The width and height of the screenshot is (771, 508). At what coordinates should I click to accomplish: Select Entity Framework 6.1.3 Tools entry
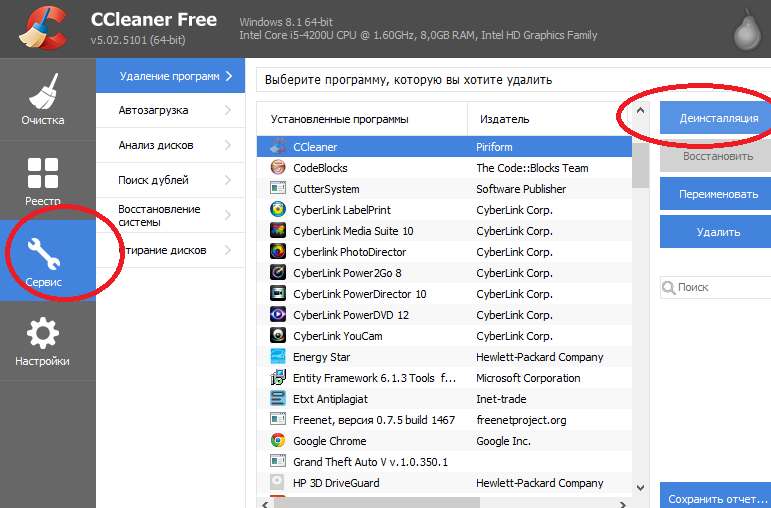[444, 378]
